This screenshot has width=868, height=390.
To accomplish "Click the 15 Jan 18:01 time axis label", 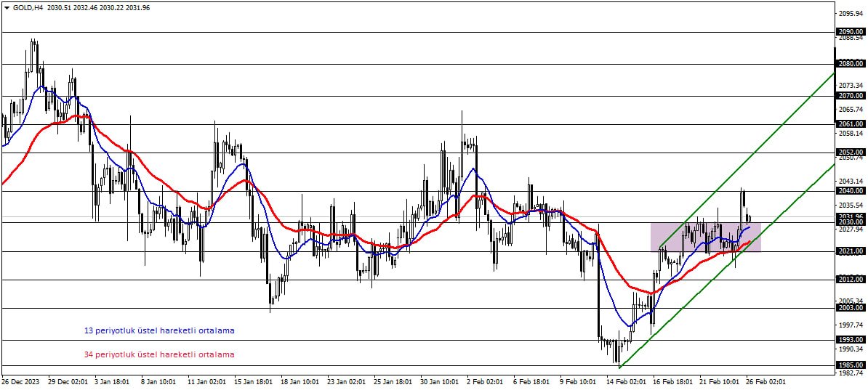I will (x=254, y=382).
